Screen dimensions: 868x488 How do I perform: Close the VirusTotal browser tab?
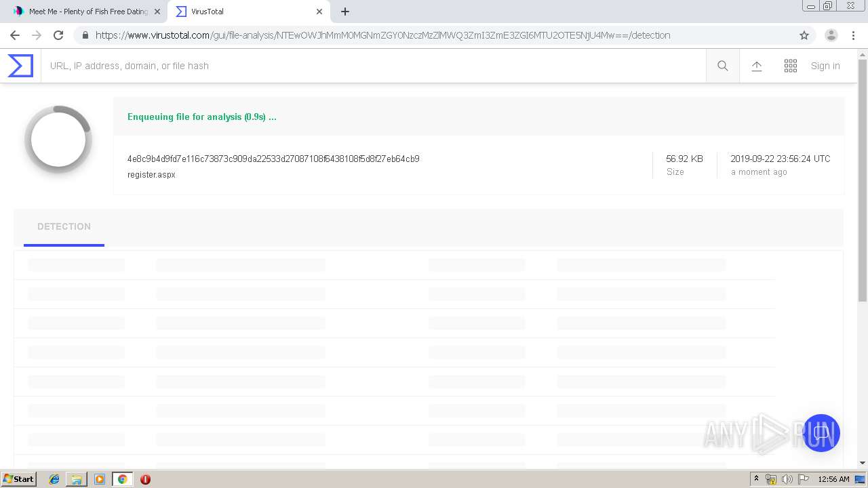pyautogui.click(x=319, y=12)
